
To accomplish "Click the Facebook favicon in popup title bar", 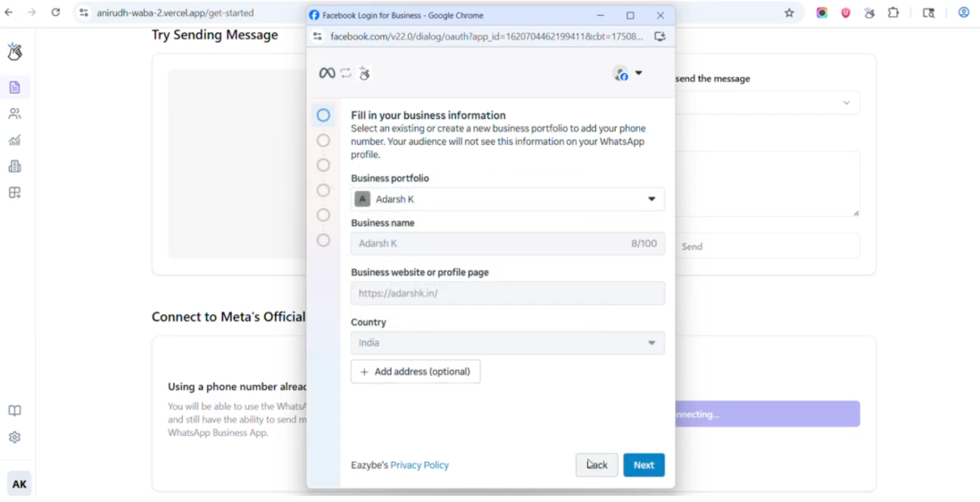I will click(314, 15).
